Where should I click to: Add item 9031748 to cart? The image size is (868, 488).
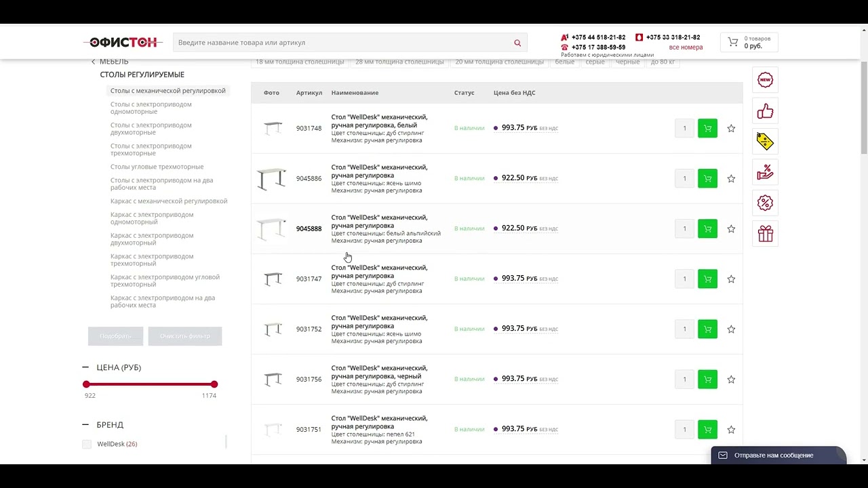(707, 128)
